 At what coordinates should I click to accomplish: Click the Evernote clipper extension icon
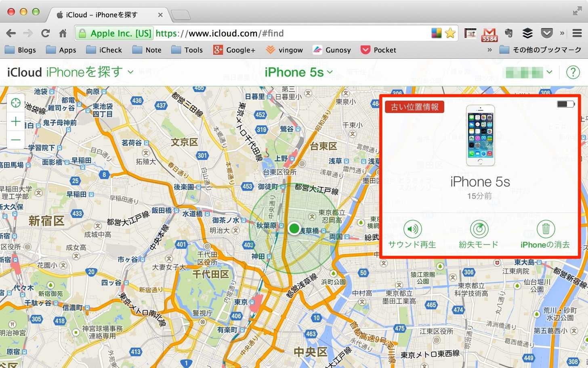click(509, 33)
